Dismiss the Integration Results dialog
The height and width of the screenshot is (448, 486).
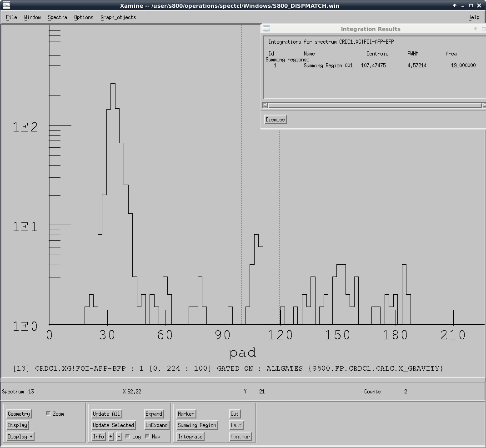pyautogui.click(x=275, y=120)
